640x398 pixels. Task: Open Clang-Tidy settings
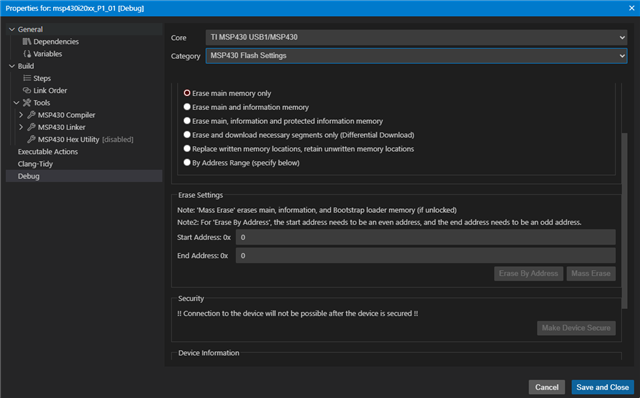click(x=35, y=164)
